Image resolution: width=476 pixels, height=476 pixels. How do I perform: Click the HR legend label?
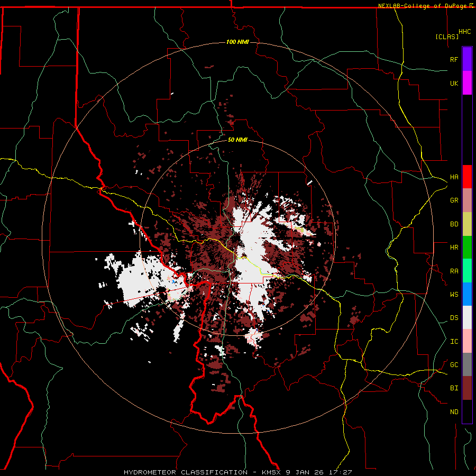click(454, 248)
